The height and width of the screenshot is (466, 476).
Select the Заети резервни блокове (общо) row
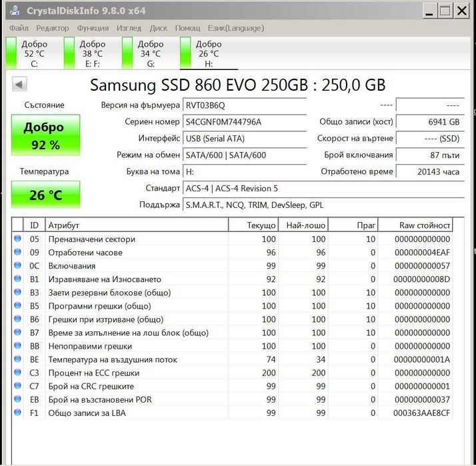[232, 293]
